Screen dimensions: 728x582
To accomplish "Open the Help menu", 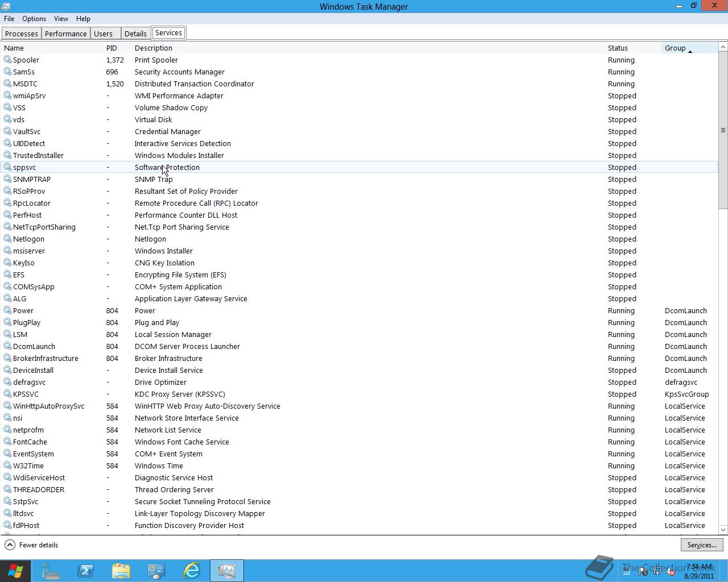I will tap(83, 19).
